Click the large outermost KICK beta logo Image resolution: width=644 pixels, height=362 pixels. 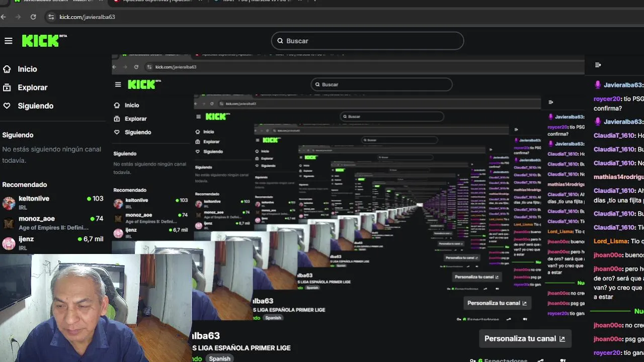click(x=44, y=41)
